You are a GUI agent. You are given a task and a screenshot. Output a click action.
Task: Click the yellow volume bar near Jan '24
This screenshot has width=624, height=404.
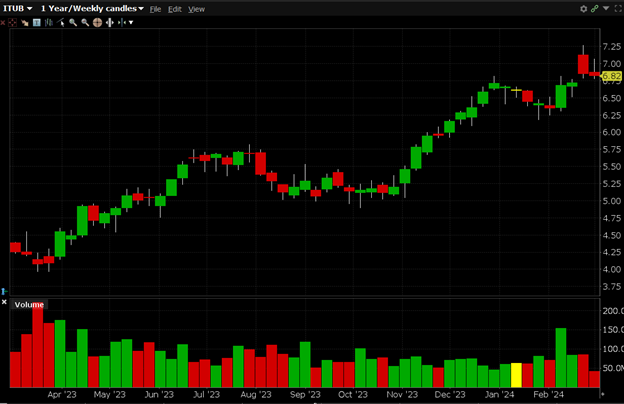516,375
